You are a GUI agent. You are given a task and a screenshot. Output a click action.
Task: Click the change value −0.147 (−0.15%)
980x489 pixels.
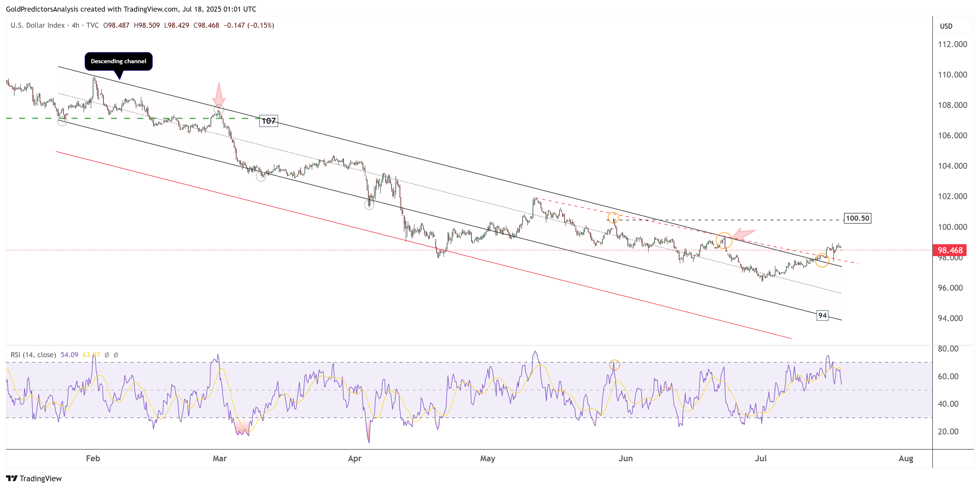click(249, 25)
